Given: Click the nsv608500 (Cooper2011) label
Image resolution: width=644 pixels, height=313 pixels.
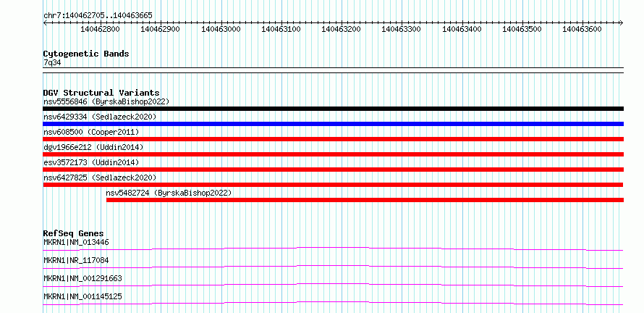Looking at the screenshot, I should pos(91,132).
